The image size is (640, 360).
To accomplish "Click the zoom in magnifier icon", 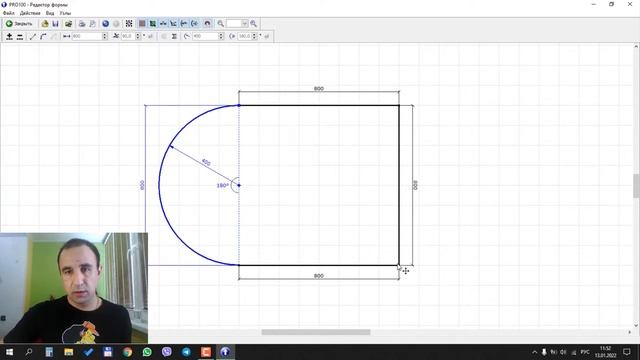I will pyautogui.click(x=253, y=24).
